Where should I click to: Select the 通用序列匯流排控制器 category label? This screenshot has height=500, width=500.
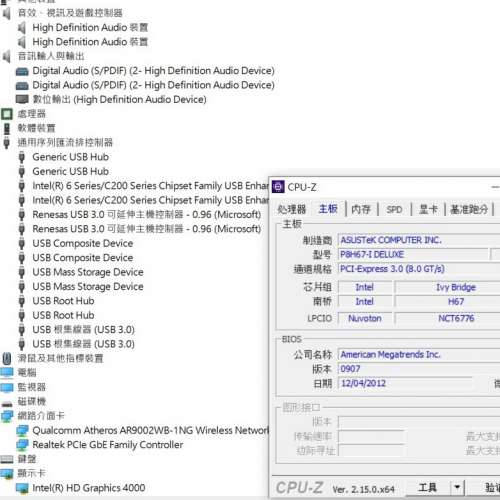(x=65, y=143)
